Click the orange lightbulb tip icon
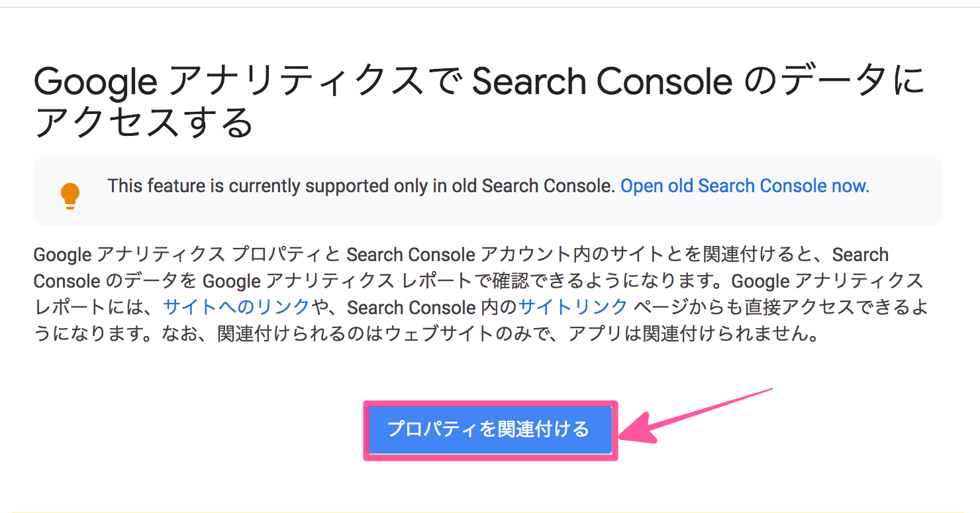 (x=70, y=196)
